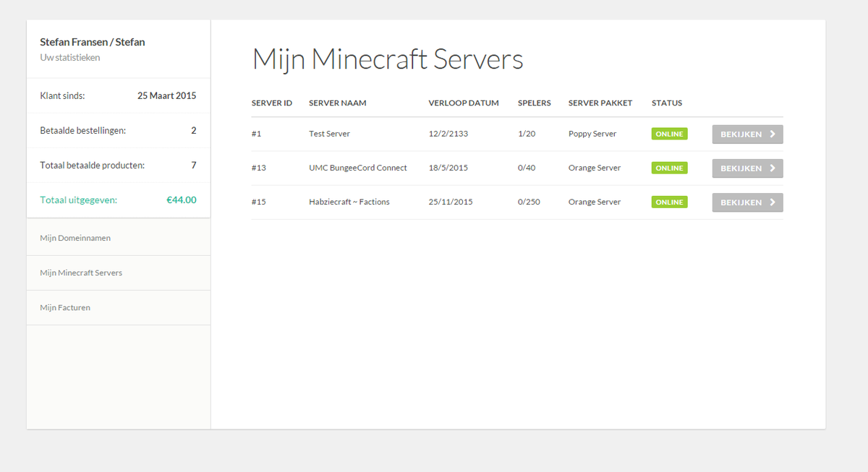Click the Totaal betaalde producten label
The image size is (868, 472).
pyautogui.click(x=93, y=165)
